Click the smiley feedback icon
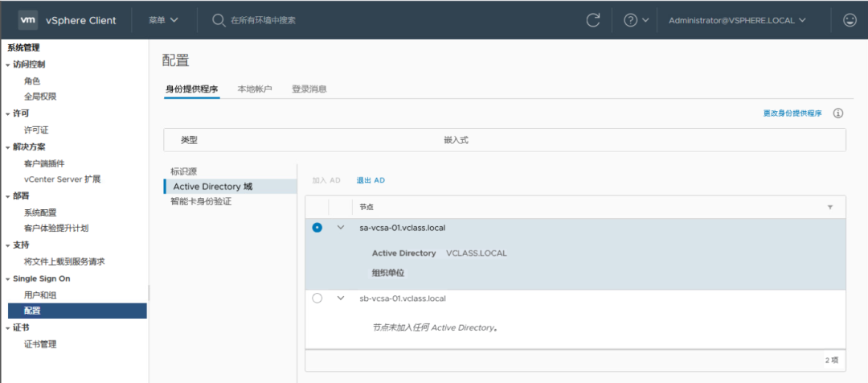 click(850, 20)
